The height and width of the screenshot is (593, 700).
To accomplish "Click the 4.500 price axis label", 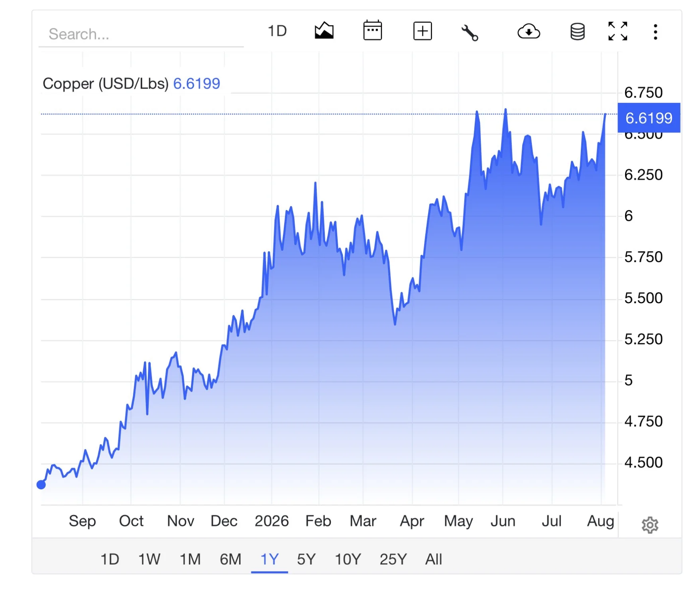I will (643, 462).
